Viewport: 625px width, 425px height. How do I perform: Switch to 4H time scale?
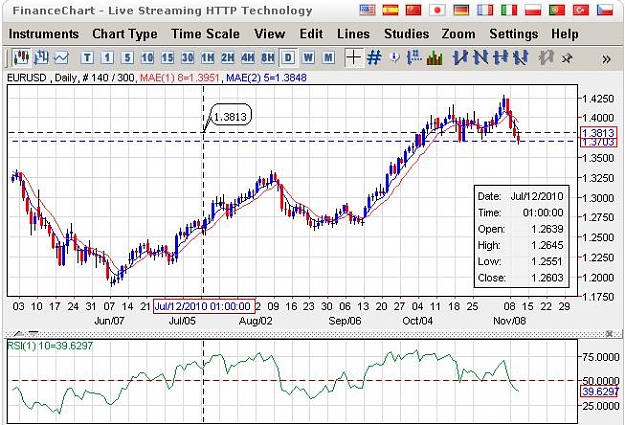248,58
